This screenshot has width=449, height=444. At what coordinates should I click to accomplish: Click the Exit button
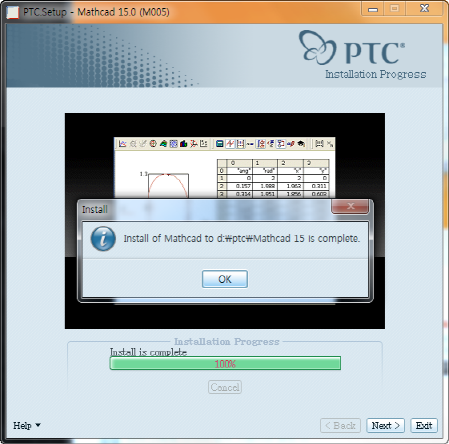(x=424, y=426)
